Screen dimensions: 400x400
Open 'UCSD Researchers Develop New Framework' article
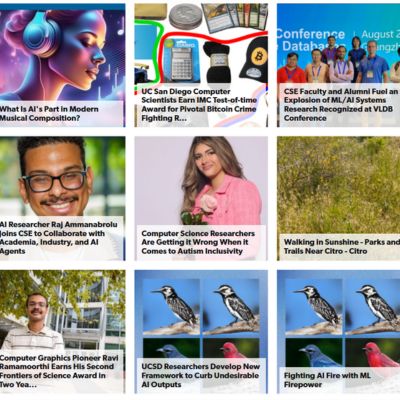click(x=200, y=375)
